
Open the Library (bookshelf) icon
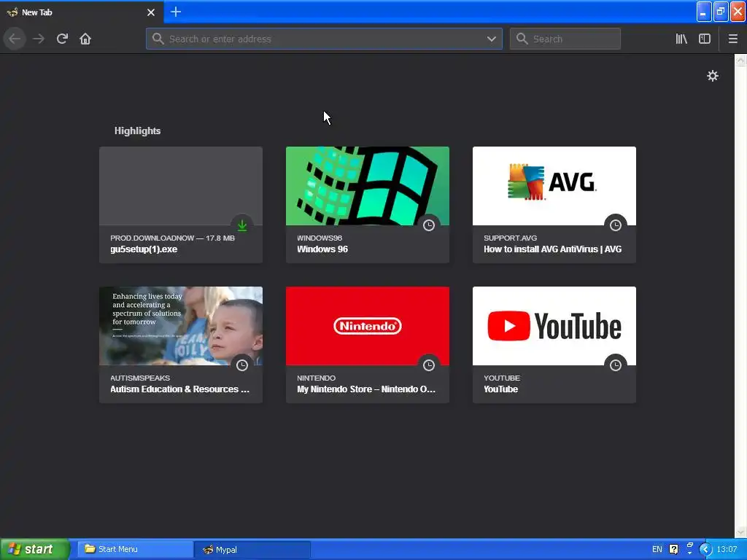click(681, 39)
